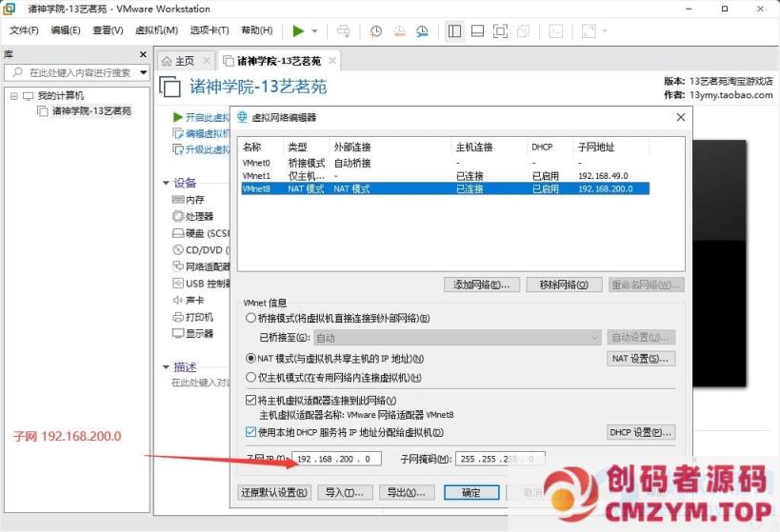Open the stretch display dropdown arrow

coord(605,31)
